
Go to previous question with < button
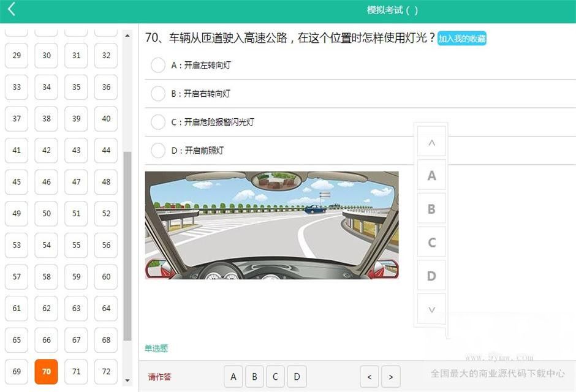click(x=369, y=377)
